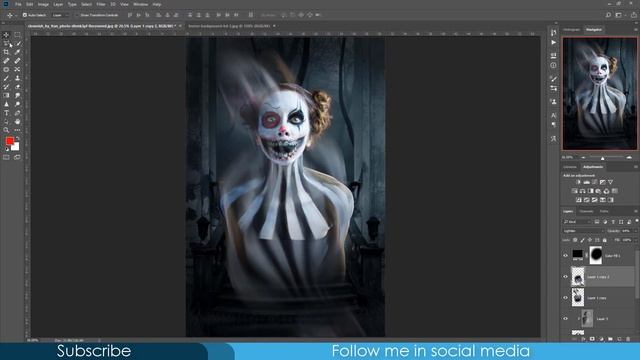Click the red foreground color swatch
The image size is (640, 360).
point(9,141)
